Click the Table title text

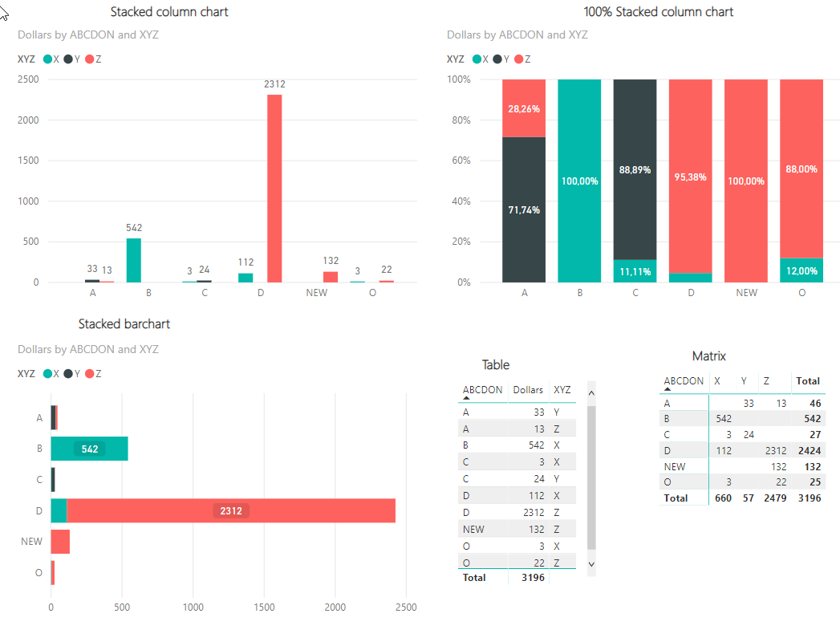(x=496, y=365)
